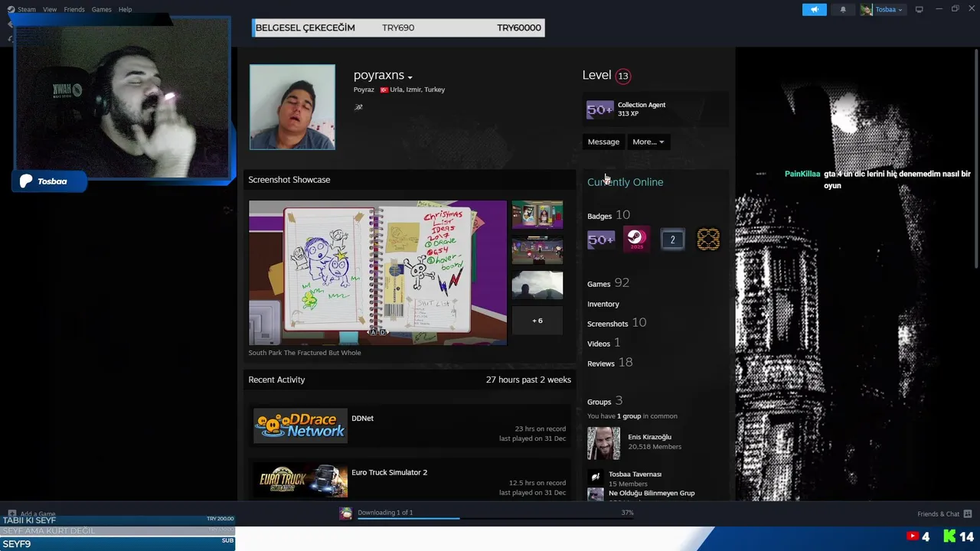
Task: Click the '1 group' in common link
Action: [629, 416]
